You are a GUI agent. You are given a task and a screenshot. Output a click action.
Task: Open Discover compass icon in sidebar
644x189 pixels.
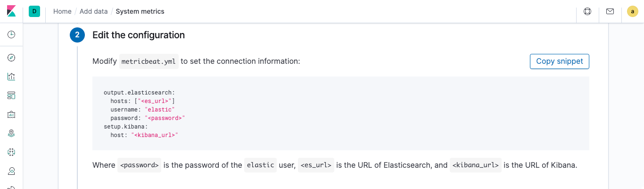(x=11, y=58)
